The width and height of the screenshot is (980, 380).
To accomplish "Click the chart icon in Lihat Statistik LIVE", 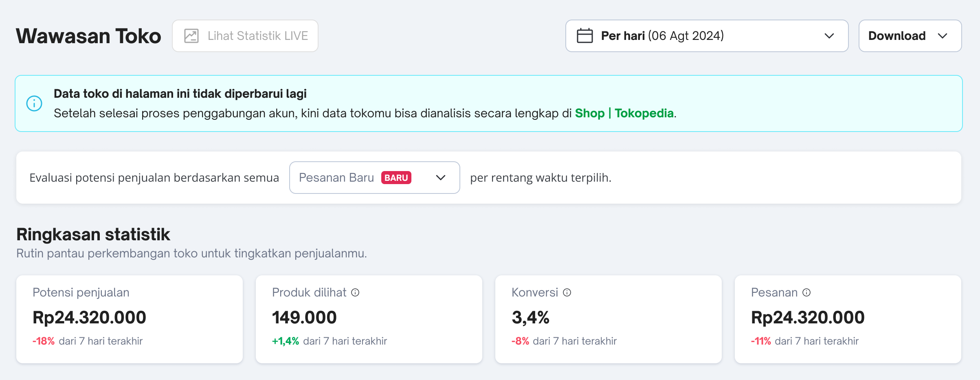I will (x=191, y=36).
